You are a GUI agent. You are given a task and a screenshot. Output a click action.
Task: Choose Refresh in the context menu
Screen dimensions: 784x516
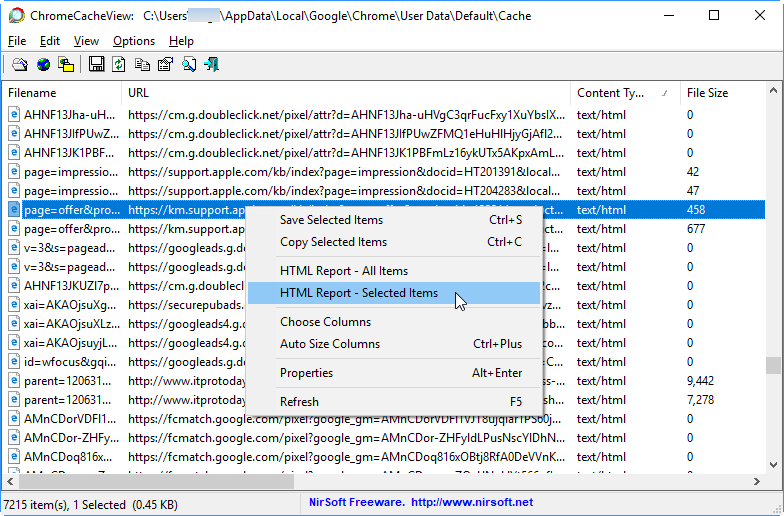pyautogui.click(x=394, y=402)
